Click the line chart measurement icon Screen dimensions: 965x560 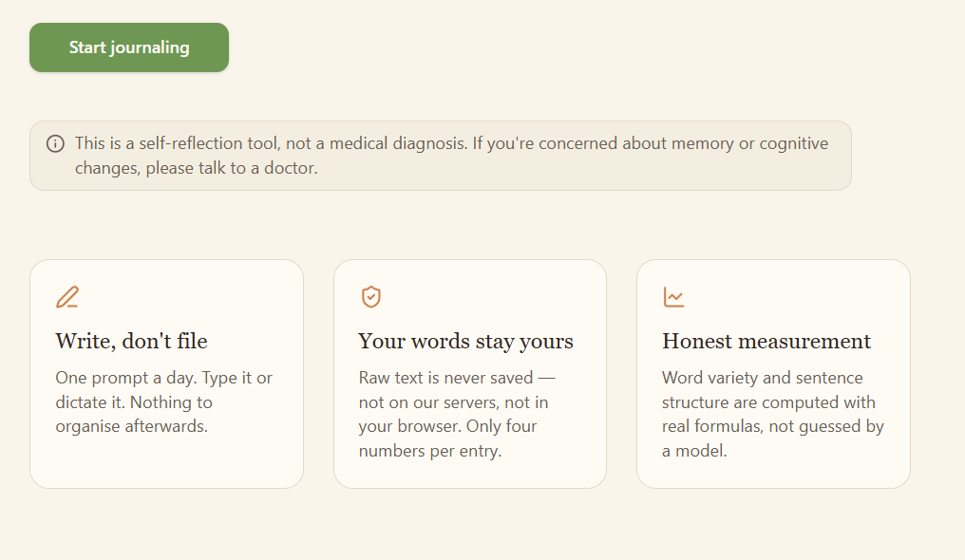tap(674, 297)
